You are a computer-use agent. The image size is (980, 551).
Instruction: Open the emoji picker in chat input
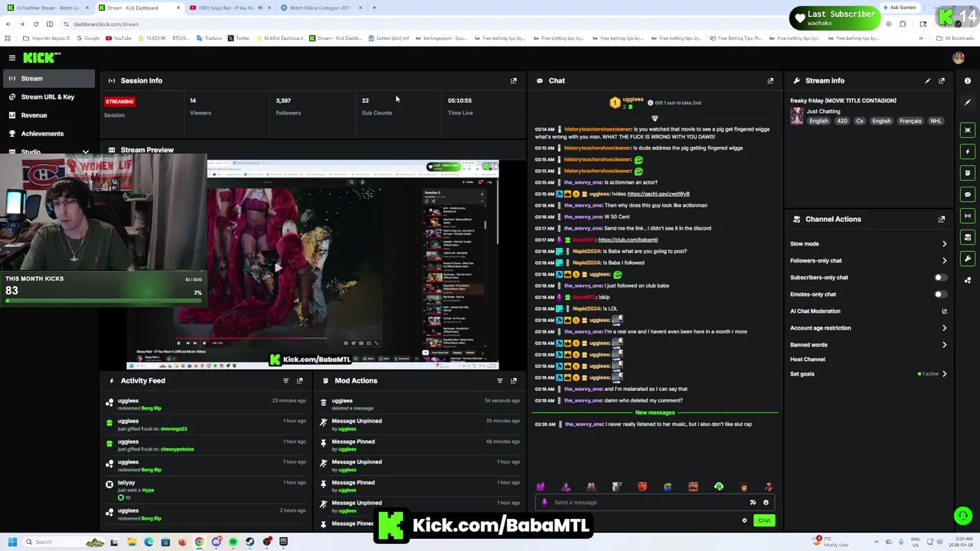point(766,502)
